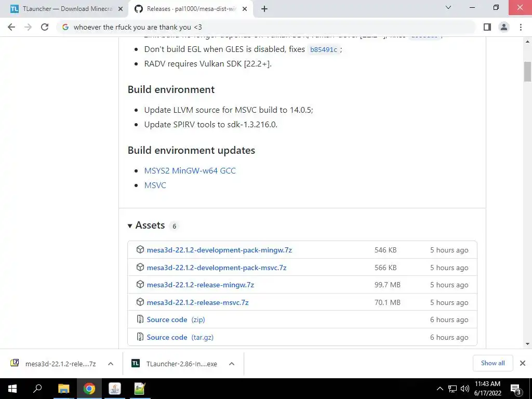Click the assets count badge 6

tap(175, 227)
